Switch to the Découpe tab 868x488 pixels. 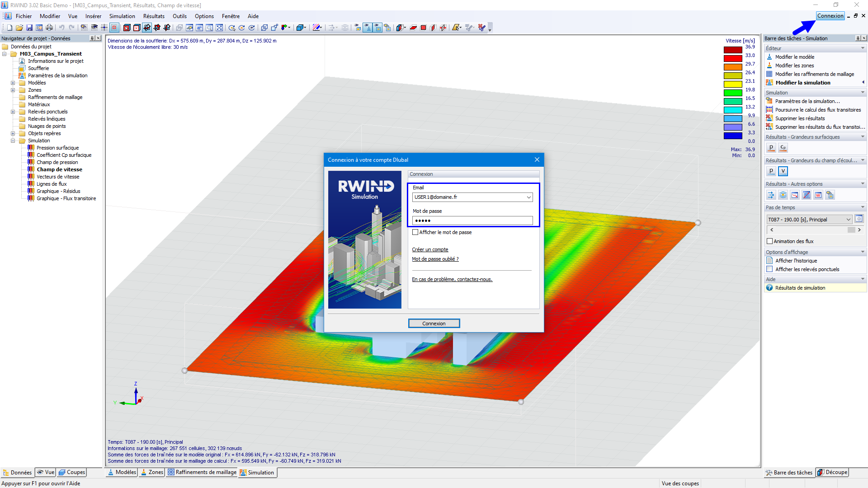[x=832, y=472]
